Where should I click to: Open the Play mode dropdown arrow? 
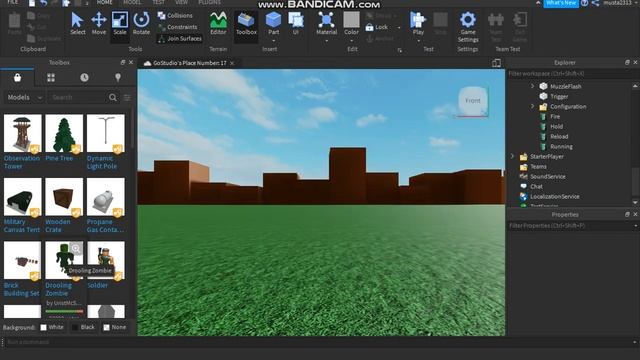click(x=418, y=41)
